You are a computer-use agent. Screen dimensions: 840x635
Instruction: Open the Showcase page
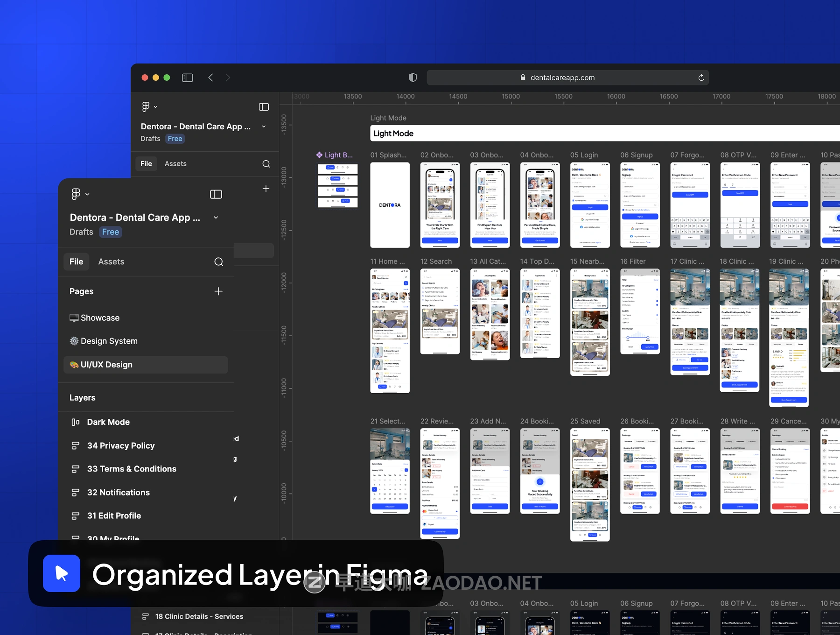click(100, 318)
